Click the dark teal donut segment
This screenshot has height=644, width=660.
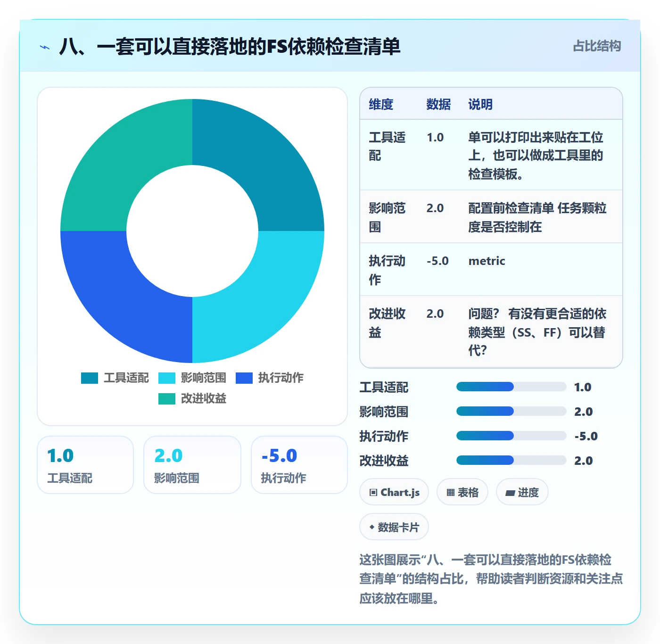tap(262, 161)
